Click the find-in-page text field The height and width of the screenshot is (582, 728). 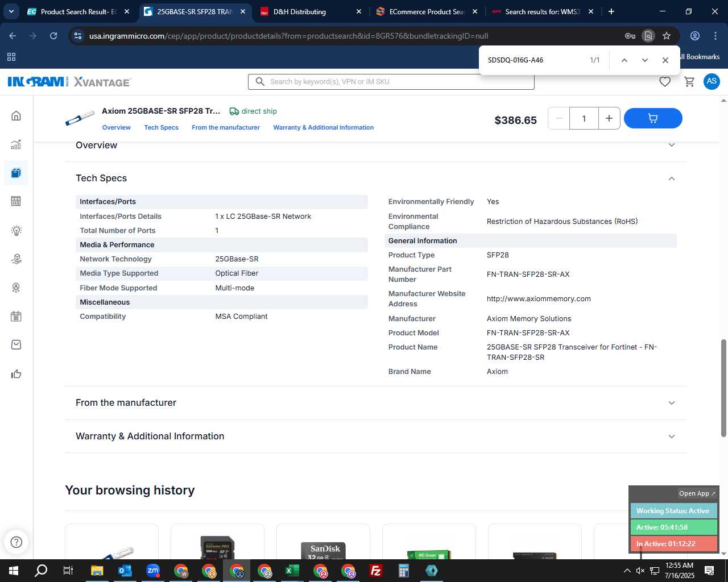coord(535,60)
